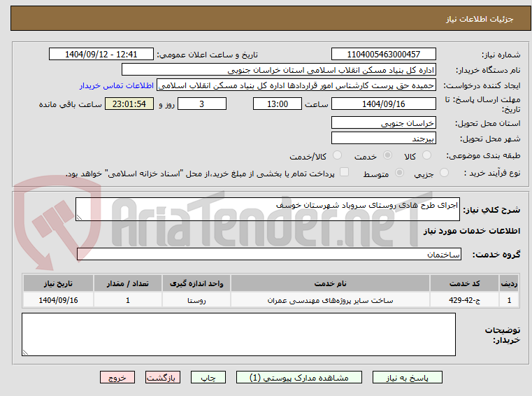
Task: Select the جزیی purchase type radio
Action: point(444,173)
